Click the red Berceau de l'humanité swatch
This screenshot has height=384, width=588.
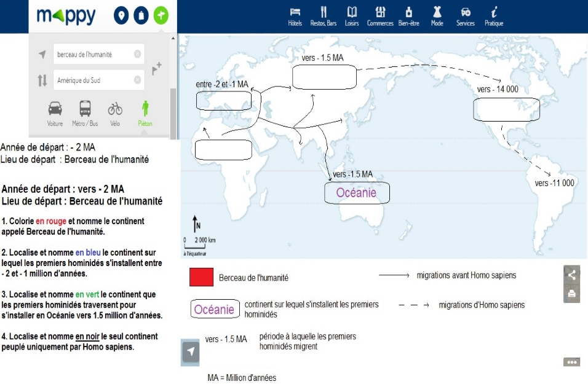click(x=201, y=278)
